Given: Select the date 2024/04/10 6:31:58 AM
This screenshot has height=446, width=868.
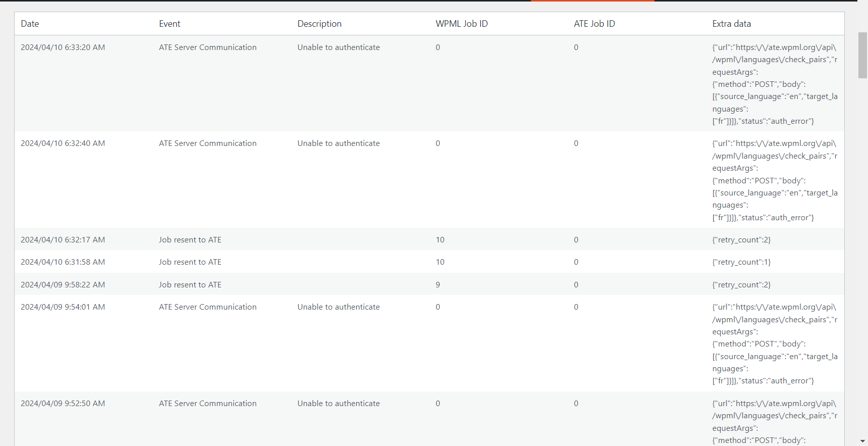Looking at the screenshot, I should coord(63,262).
